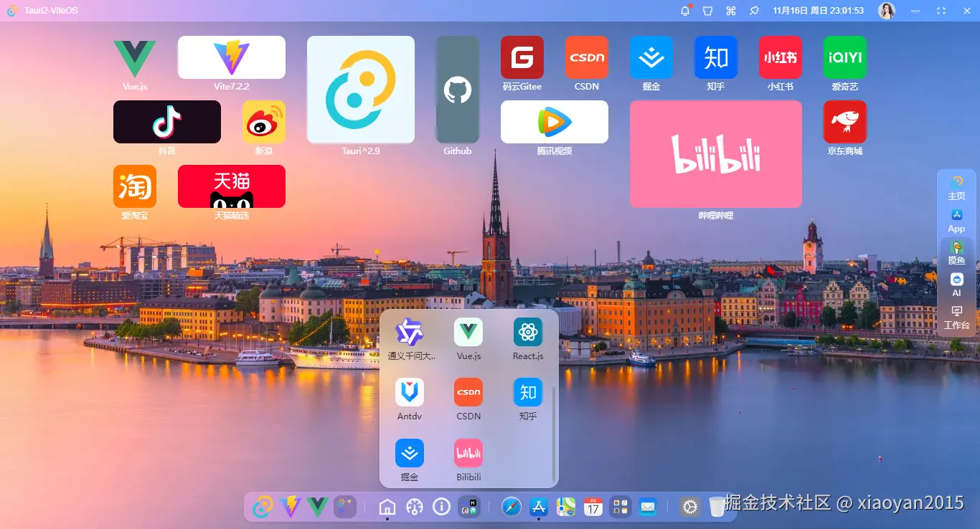The width and height of the screenshot is (980, 529).
Task: Open the theme shirt icon in top bar
Action: (707, 11)
